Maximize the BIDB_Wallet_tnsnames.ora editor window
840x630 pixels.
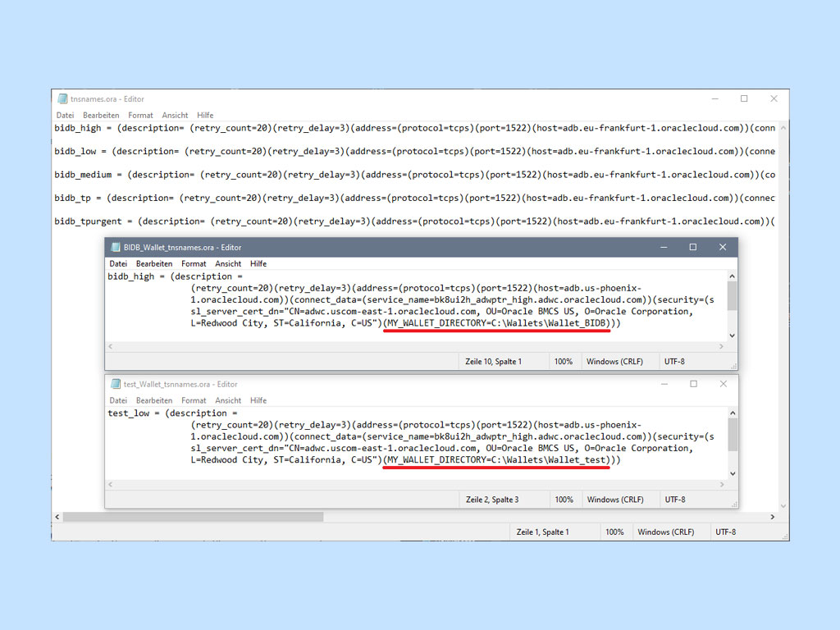(692, 247)
